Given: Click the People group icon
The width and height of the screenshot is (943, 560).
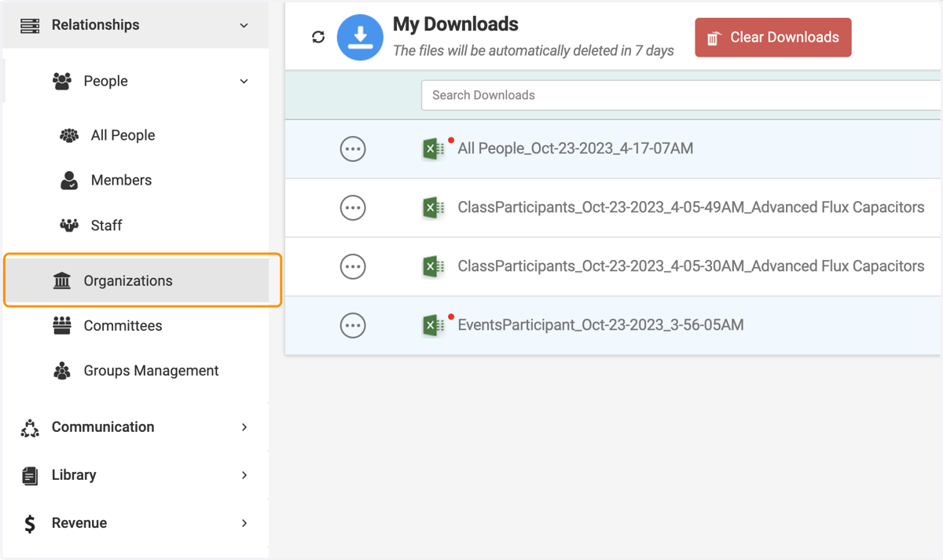Looking at the screenshot, I should click(62, 81).
